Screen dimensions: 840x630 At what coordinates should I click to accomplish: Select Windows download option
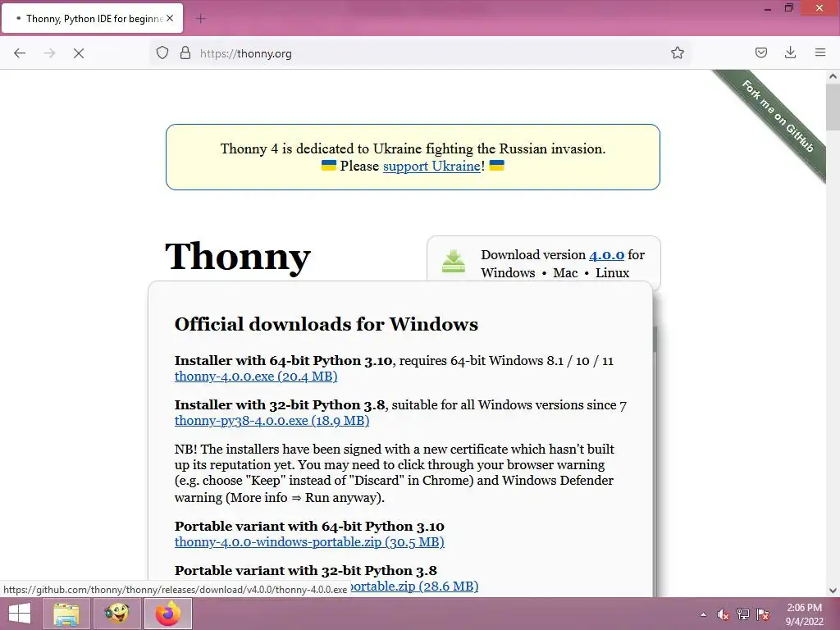tap(508, 272)
